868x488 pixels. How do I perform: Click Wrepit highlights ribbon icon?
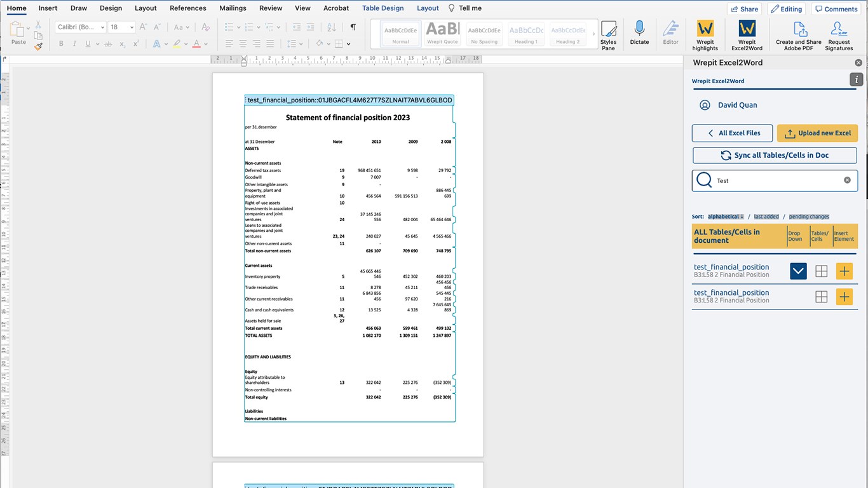click(x=705, y=35)
